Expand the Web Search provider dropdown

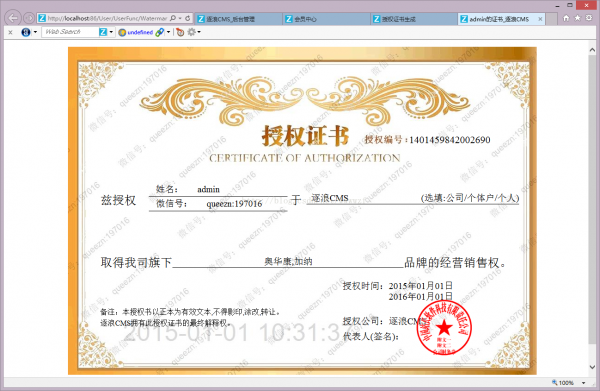click(111, 32)
